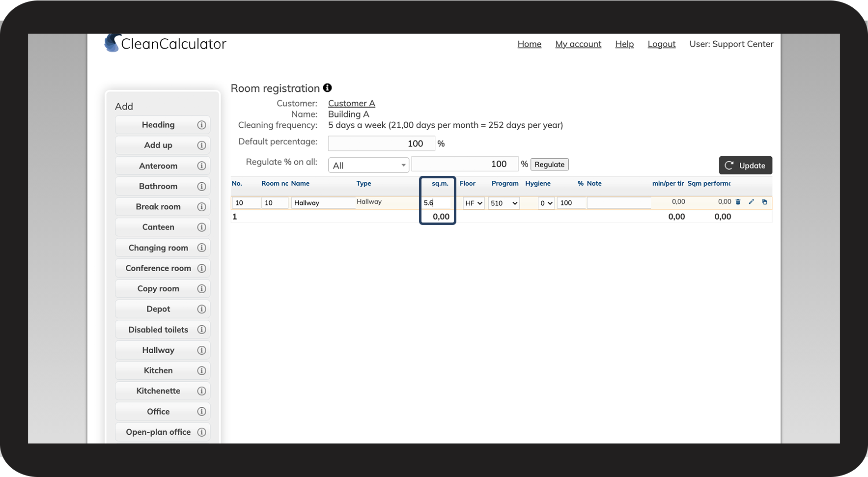Viewport: 868px width, 477px height.
Task: Click the CleanCalculator logo
Action: coord(165,44)
